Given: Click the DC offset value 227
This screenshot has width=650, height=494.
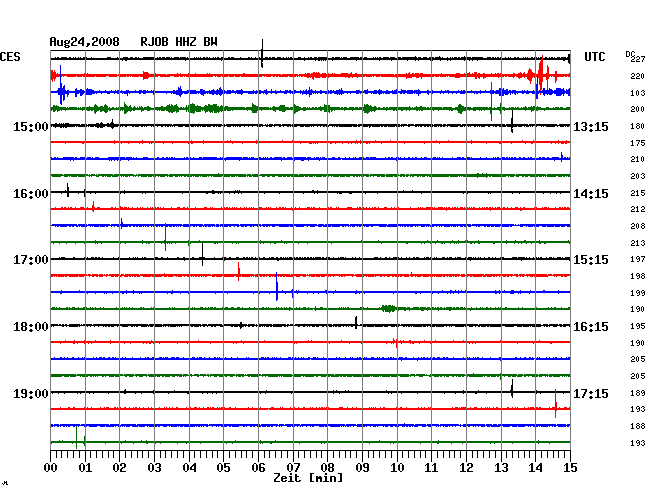Looking at the screenshot, I should [638, 59].
